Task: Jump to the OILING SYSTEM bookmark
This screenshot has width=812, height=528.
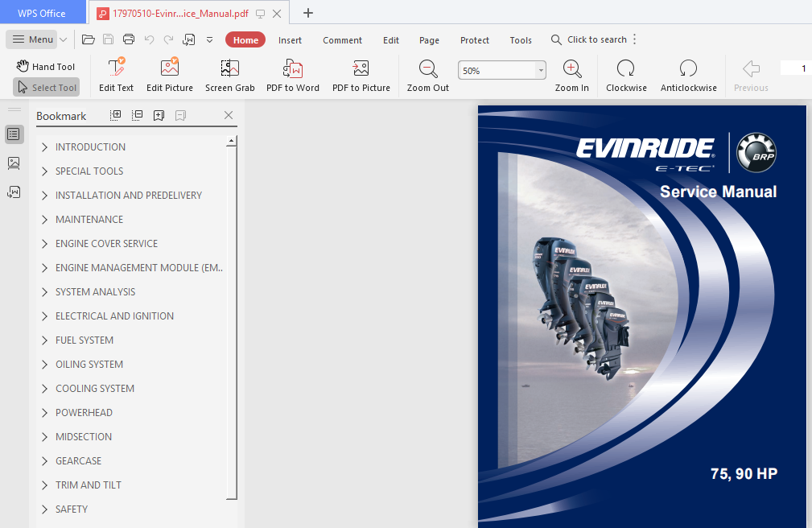Action: [x=89, y=365]
